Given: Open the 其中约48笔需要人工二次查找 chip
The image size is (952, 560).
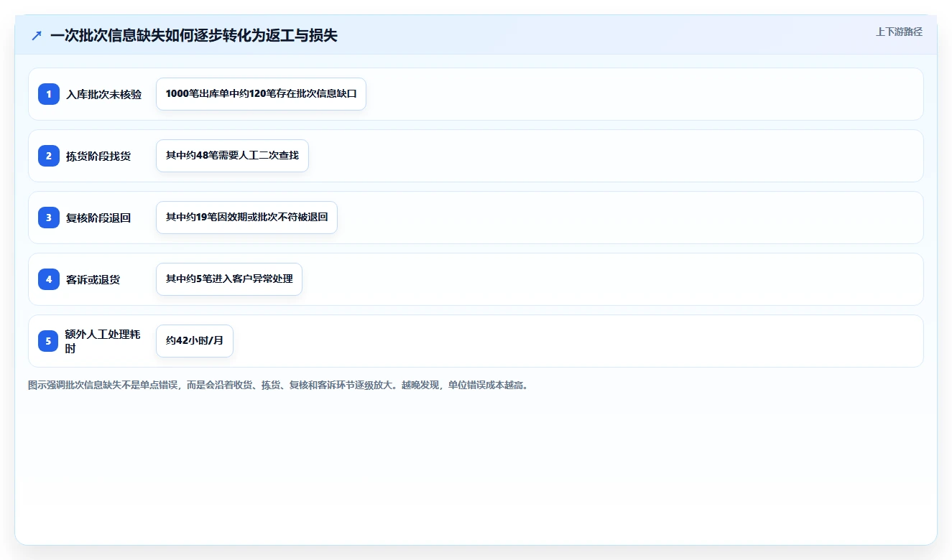Looking at the screenshot, I should pos(232,156).
